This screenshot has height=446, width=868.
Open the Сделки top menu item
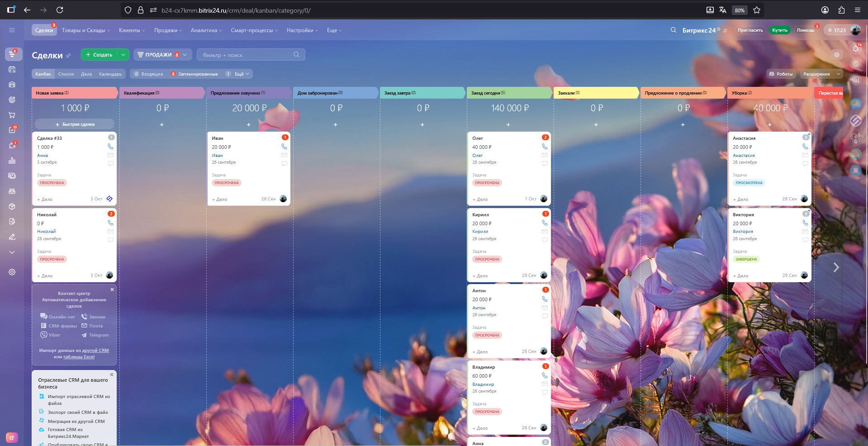click(44, 30)
